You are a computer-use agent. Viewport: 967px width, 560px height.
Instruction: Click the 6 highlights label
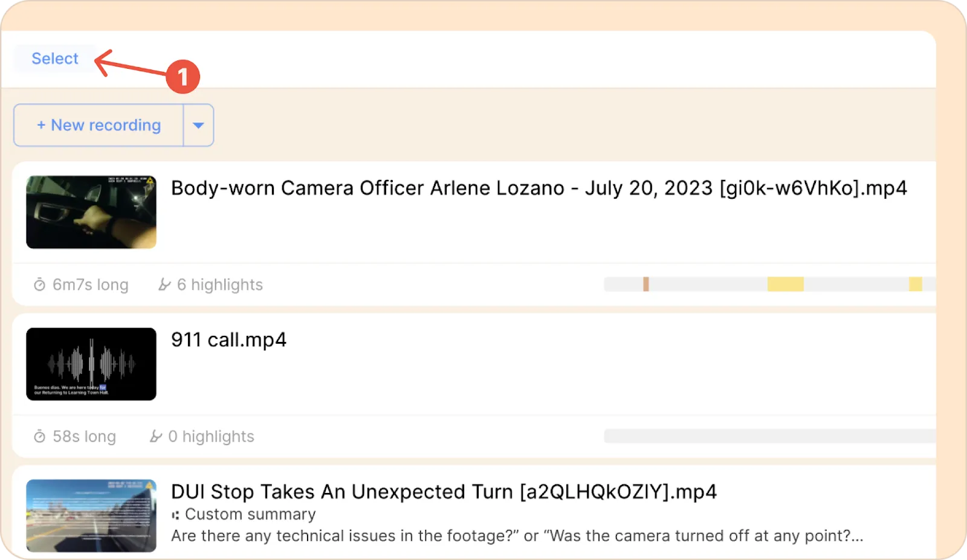click(x=220, y=285)
